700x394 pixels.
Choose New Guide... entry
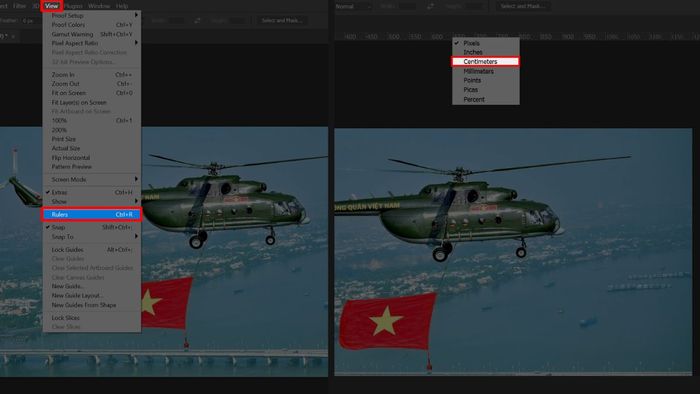click(x=92, y=286)
